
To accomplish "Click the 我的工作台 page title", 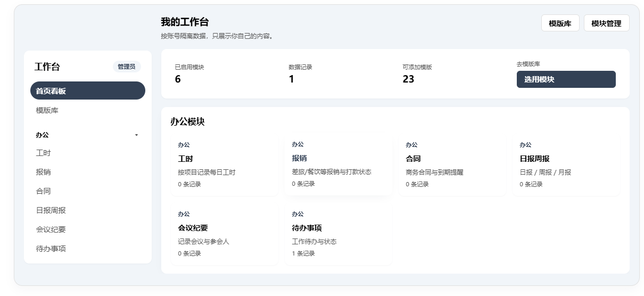I will (x=185, y=22).
